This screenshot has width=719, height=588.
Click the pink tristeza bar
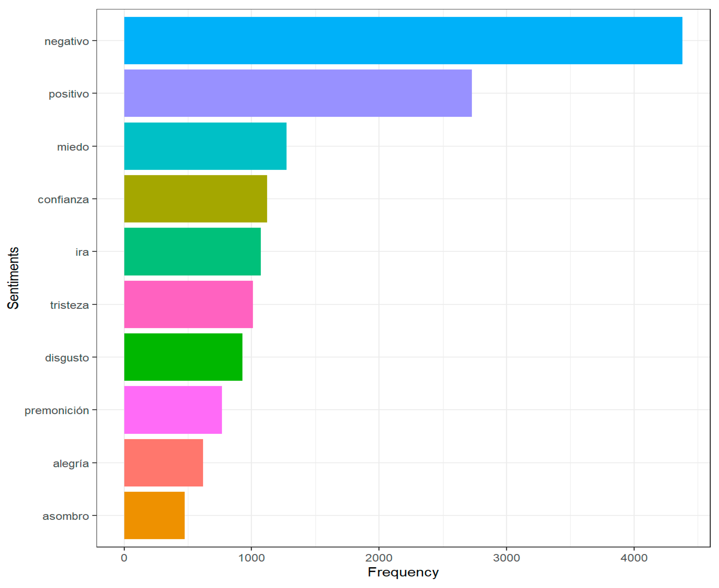tap(188, 304)
